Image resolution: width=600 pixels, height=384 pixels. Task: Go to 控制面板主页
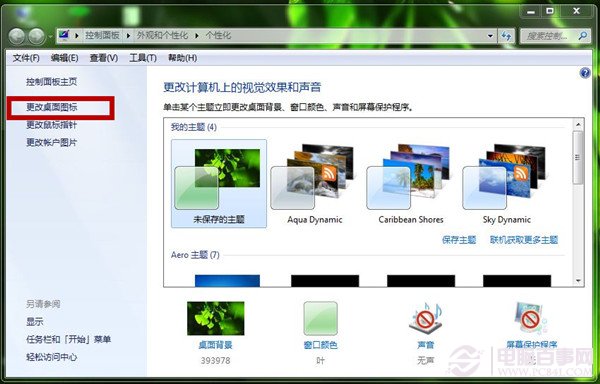[52, 82]
